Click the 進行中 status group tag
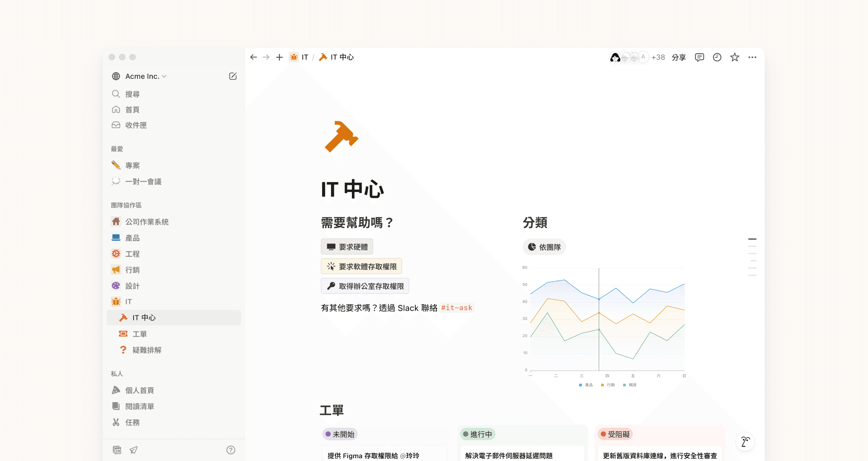 pos(477,434)
